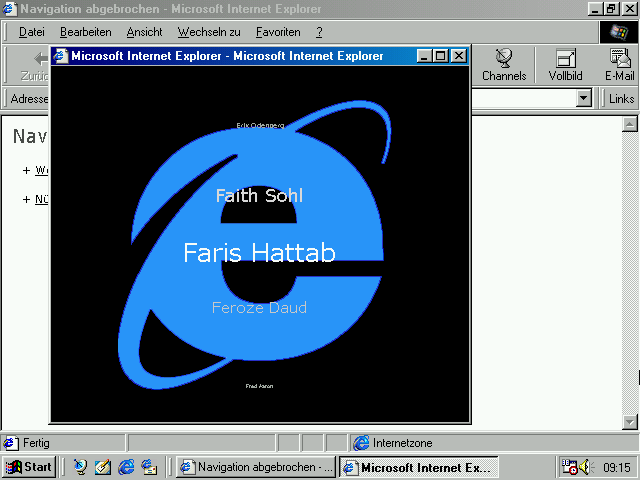The width and height of the screenshot is (640, 480).
Task: Restore the main Navigation abgebrochen window
Action: pyautogui.click(x=611, y=9)
